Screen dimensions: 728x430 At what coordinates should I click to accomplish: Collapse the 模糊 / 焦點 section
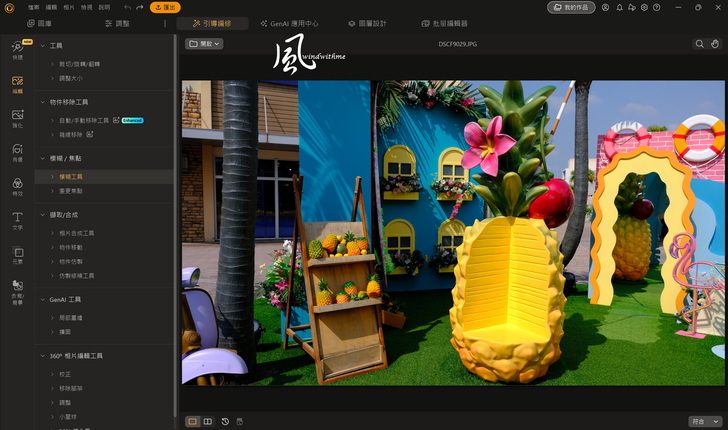pos(43,158)
